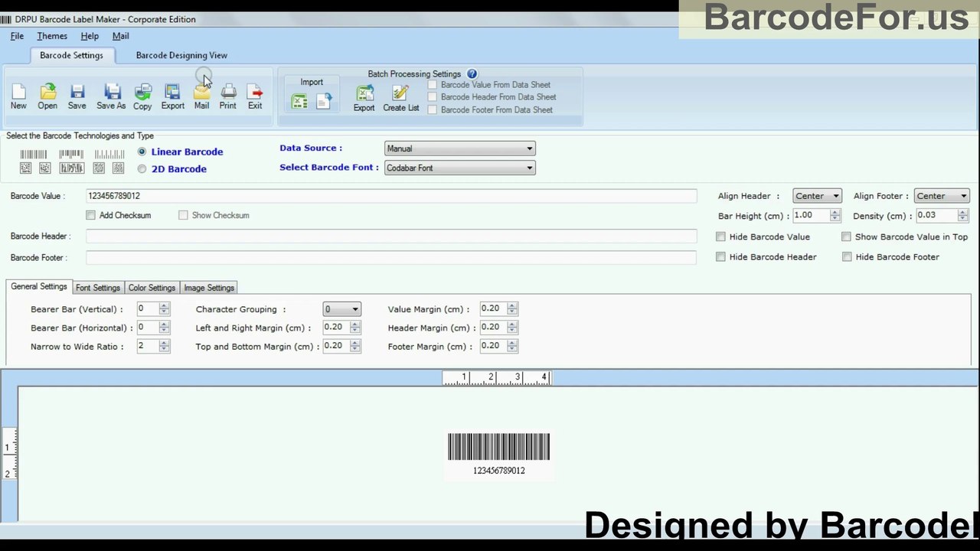Select the General Settings tab

point(39,286)
